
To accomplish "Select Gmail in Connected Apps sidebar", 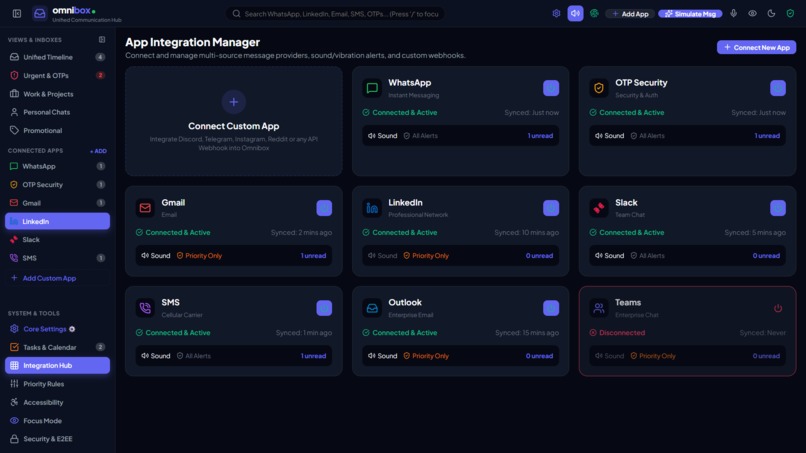I will (57, 203).
